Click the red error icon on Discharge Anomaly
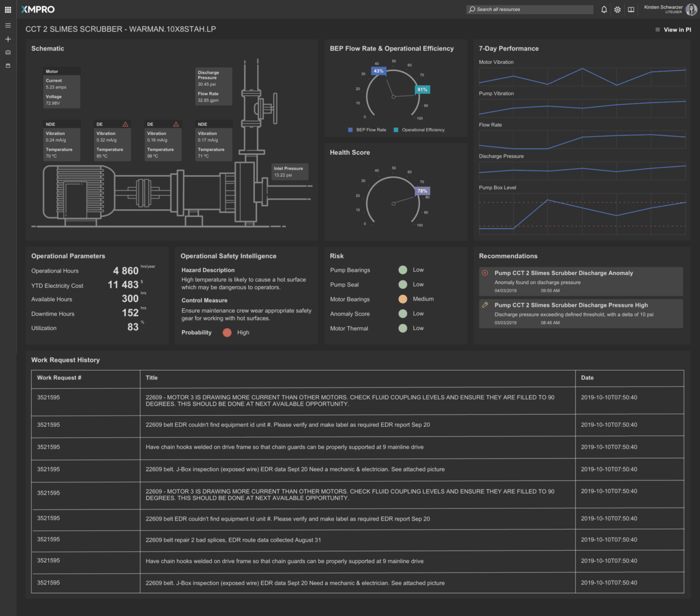The width and height of the screenshot is (700, 616). pyautogui.click(x=485, y=273)
